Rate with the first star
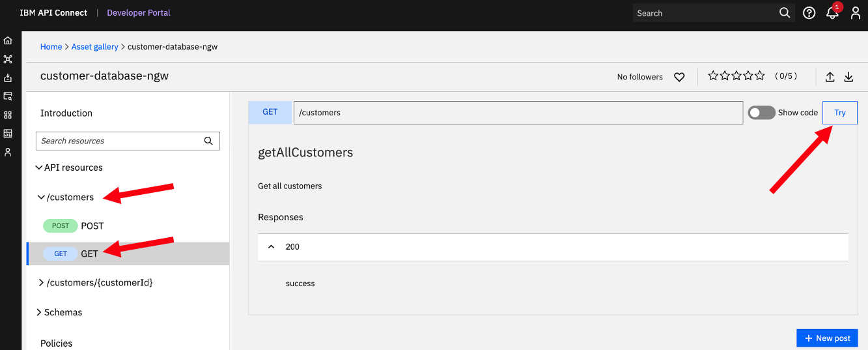The image size is (868, 350). tap(713, 76)
